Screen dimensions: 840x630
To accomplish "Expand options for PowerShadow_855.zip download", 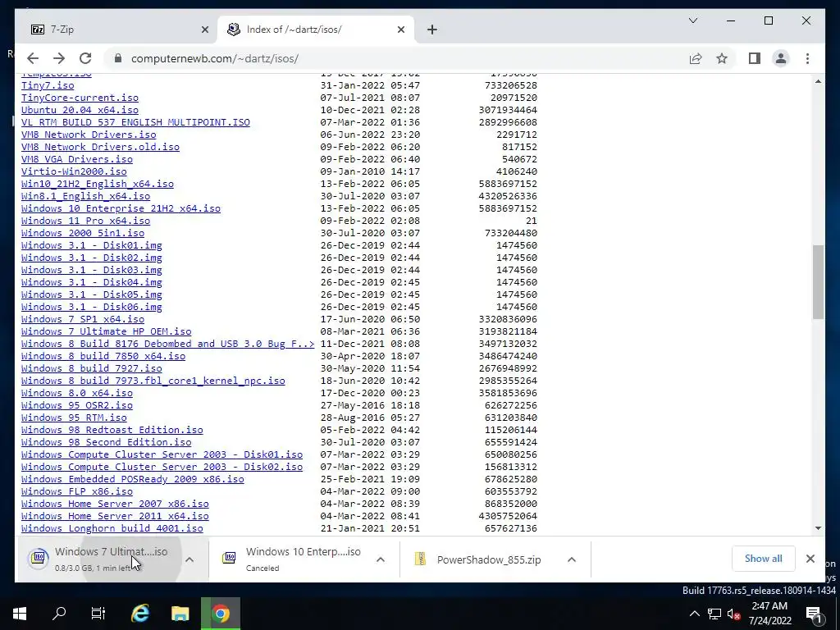I will click(x=572, y=559).
